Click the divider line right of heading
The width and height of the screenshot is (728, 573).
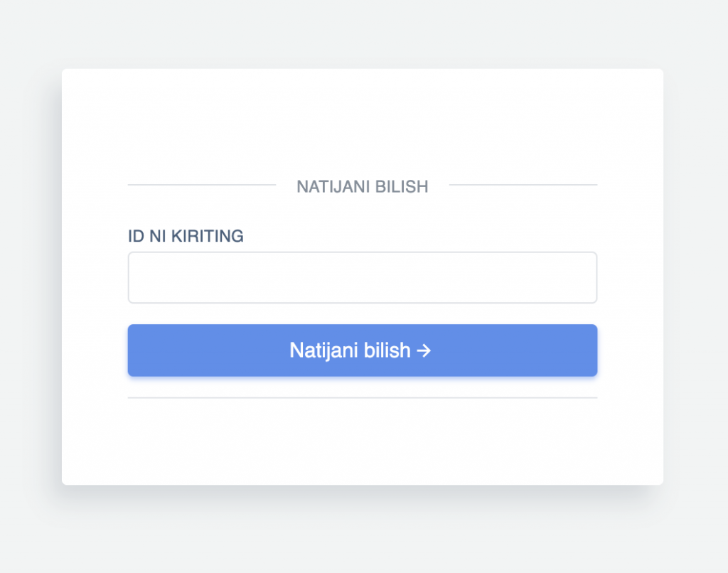pos(523,185)
